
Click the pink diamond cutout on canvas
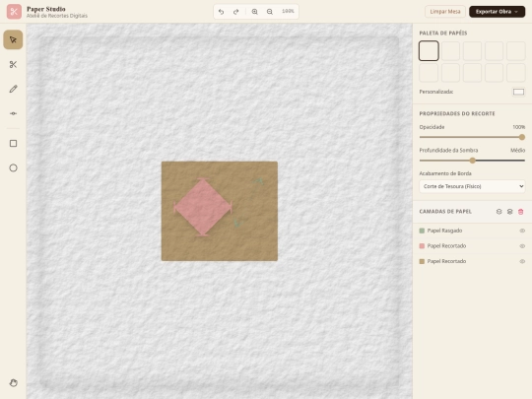click(x=203, y=207)
